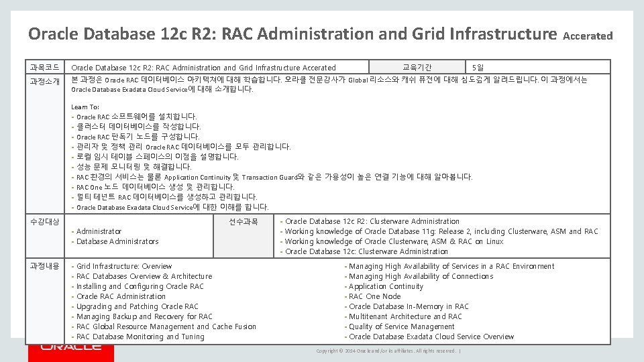Click 'Oracle Database 12c R2: Clusterware Administration' prerequisite
The width and height of the screenshot is (644, 362).
point(372,221)
